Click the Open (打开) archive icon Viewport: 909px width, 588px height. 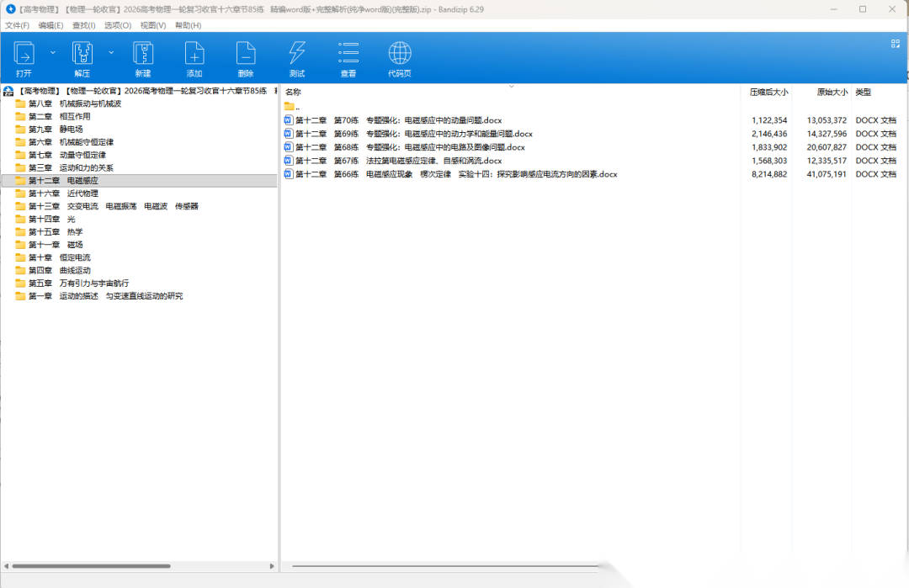[x=24, y=55]
